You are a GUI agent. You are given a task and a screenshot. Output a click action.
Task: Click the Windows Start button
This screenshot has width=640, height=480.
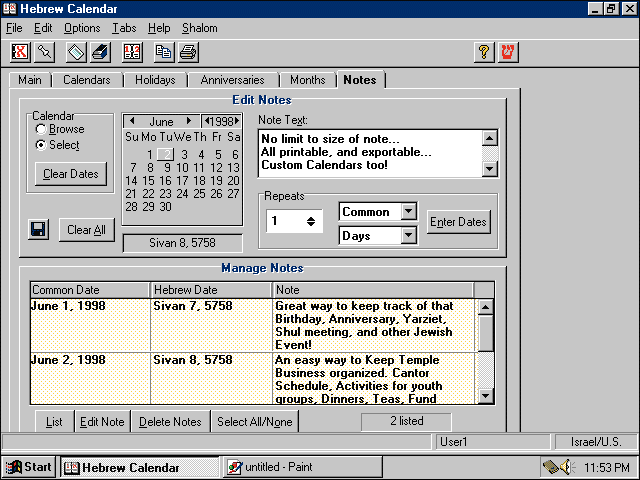point(29,467)
